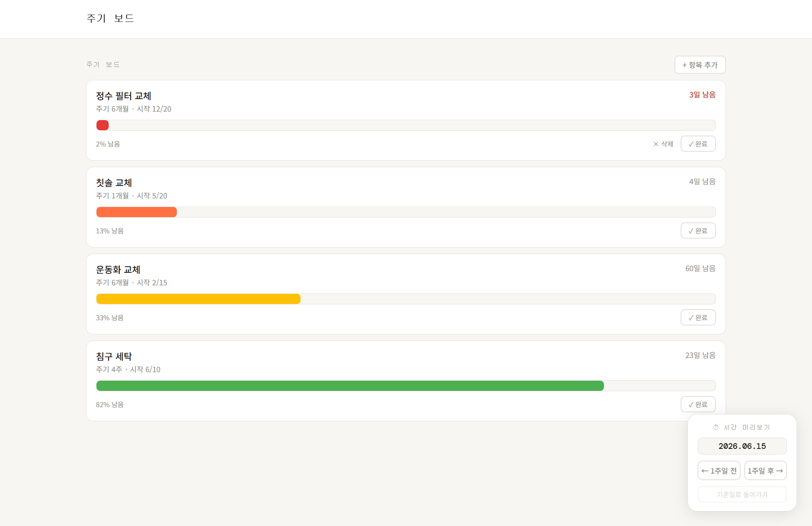Click the green progress bar of 침구 세탁
The height and width of the screenshot is (526, 812).
coord(350,386)
